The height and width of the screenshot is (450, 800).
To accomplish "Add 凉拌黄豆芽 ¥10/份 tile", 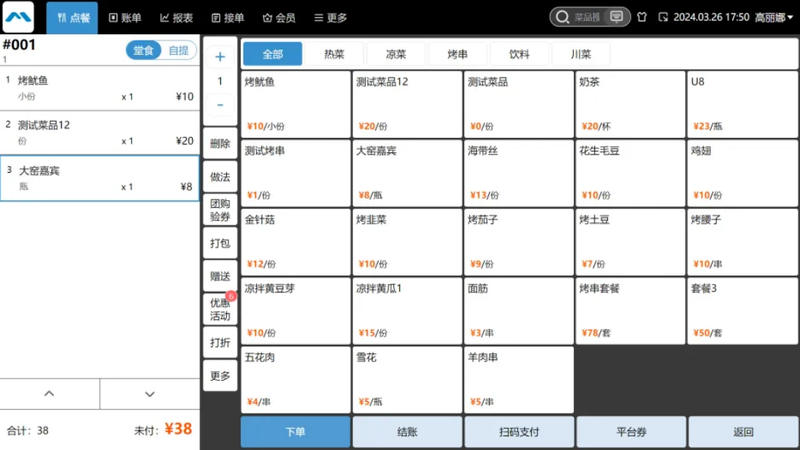I will click(295, 311).
